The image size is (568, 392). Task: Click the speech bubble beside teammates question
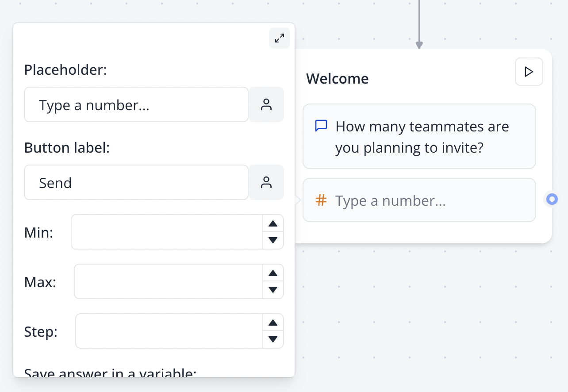click(321, 126)
